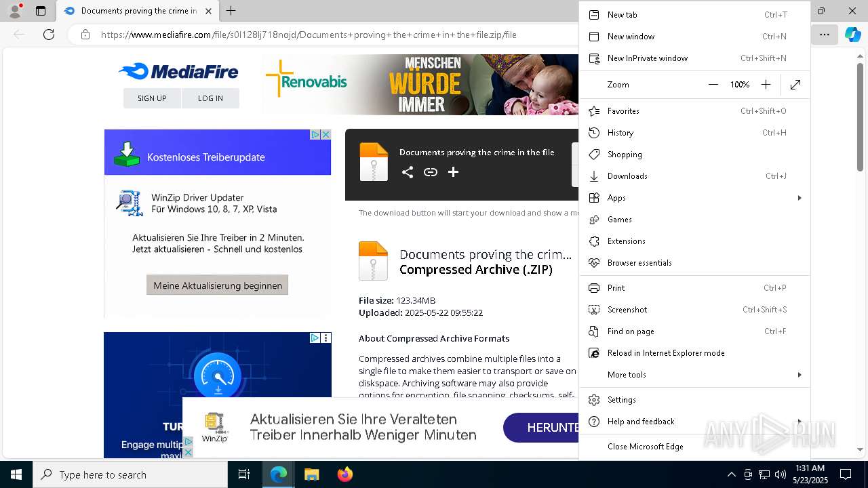The width and height of the screenshot is (868, 488).
Task: Reload in Internet Explorer mode
Action: point(694,352)
